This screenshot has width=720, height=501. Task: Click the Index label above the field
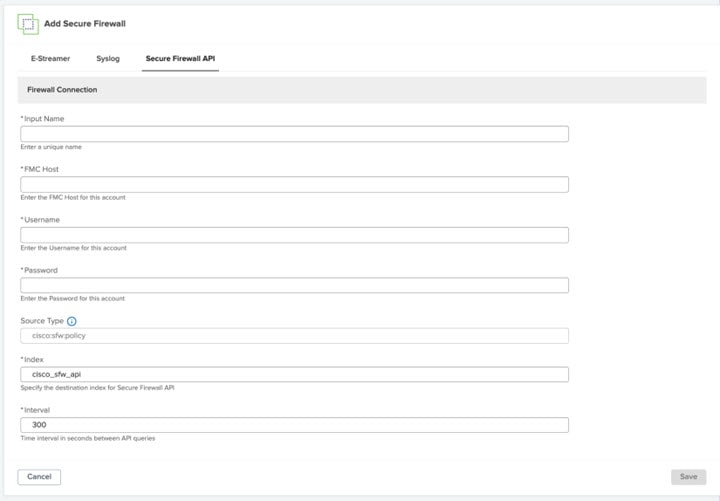point(35,359)
